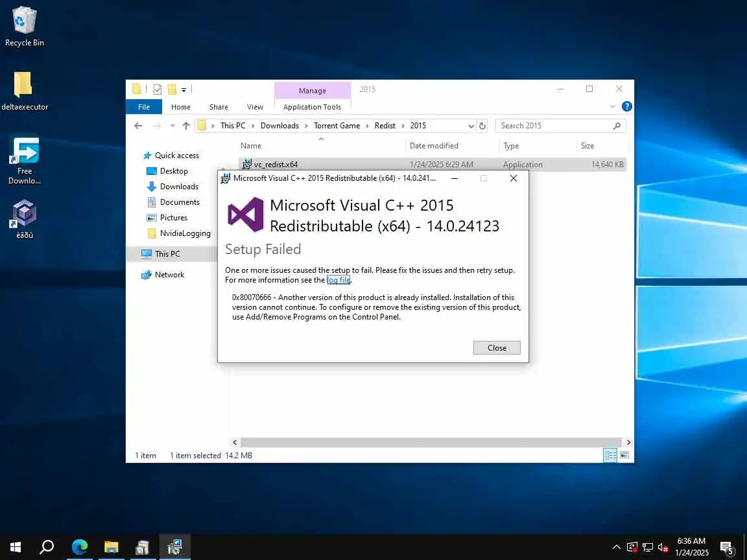The width and height of the screenshot is (747, 560).
Task: Click Close in the Setup Failed dialog
Action: [x=497, y=347]
